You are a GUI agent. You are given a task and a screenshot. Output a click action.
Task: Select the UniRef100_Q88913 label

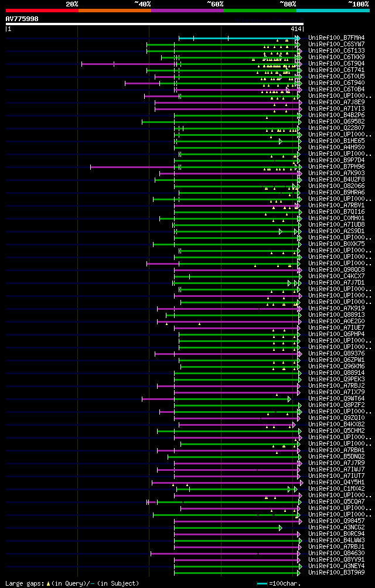pos(336,314)
